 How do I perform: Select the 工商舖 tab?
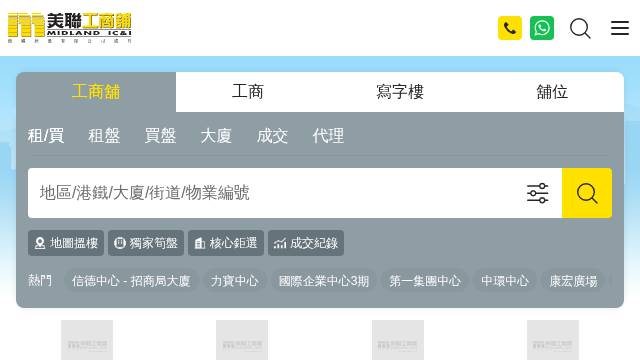pyautogui.click(x=96, y=92)
